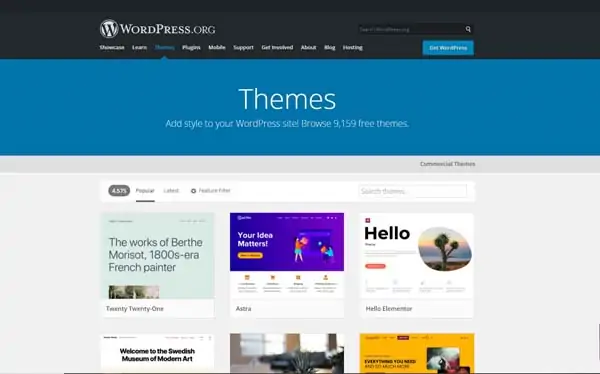Click the Feature Filter gear icon
Viewport: 600px width, 374px height.
point(193,191)
